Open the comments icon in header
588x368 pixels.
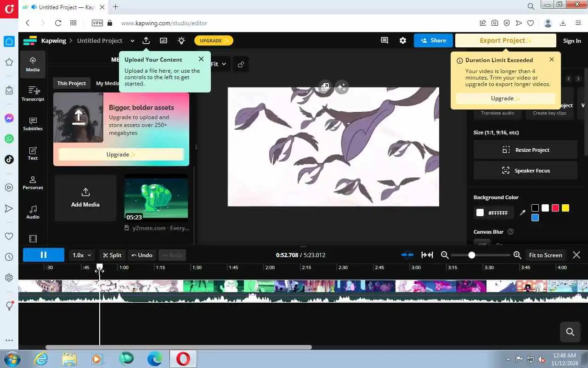coord(384,40)
